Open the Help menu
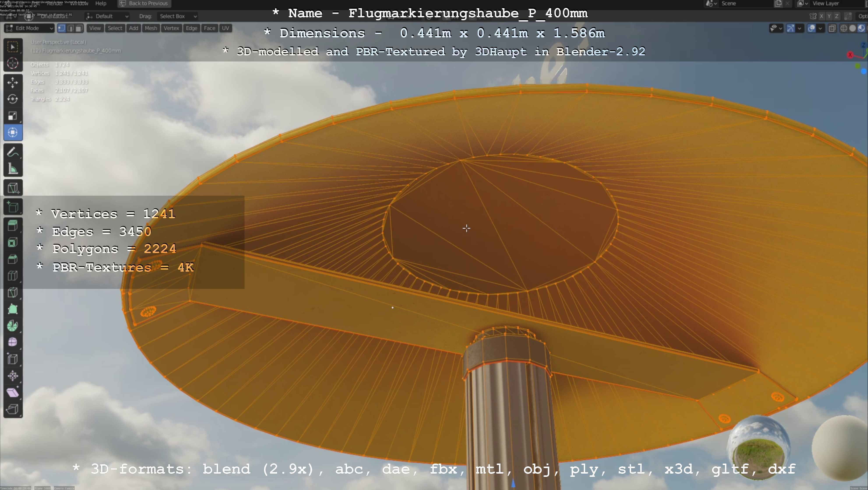 click(101, 3)
